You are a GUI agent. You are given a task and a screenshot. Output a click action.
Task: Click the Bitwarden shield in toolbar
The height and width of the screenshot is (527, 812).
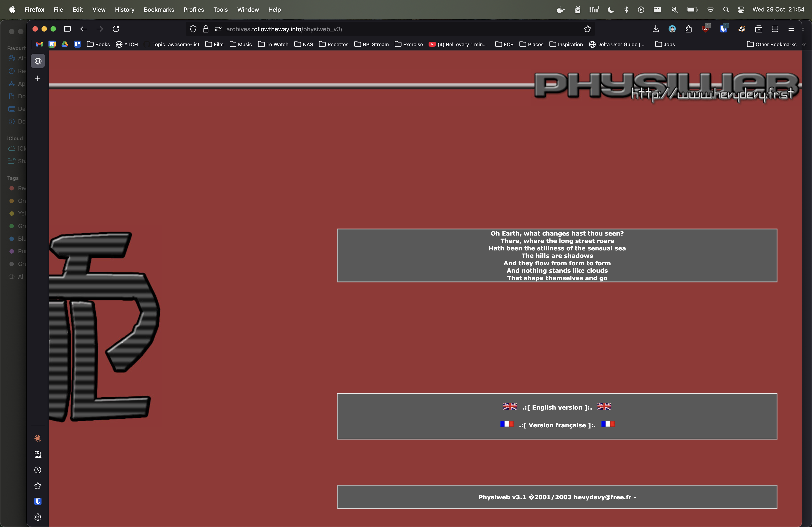[x=723, y=29]
